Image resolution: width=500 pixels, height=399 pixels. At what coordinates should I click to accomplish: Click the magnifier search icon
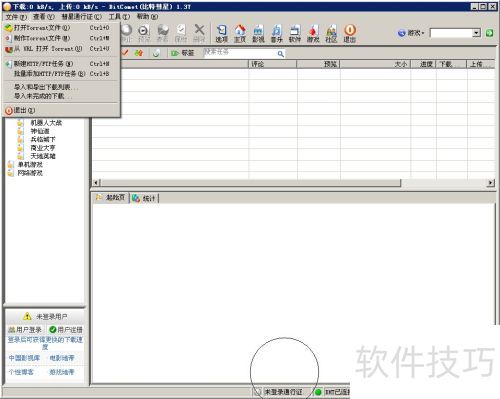click(x=281, y=54)
